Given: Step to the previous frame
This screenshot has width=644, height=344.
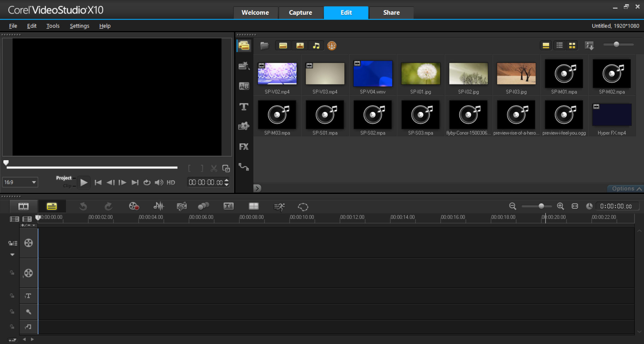Looking at the screenshot, I should click(110, 182).
